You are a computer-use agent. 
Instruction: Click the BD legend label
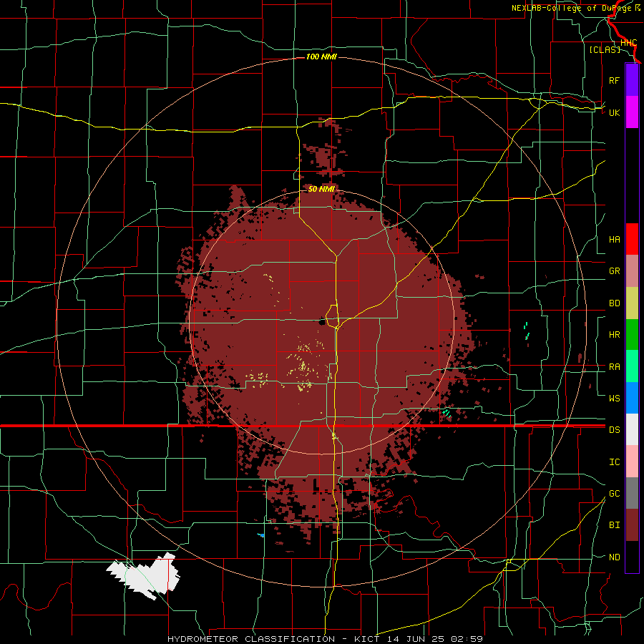pos(614,303)
